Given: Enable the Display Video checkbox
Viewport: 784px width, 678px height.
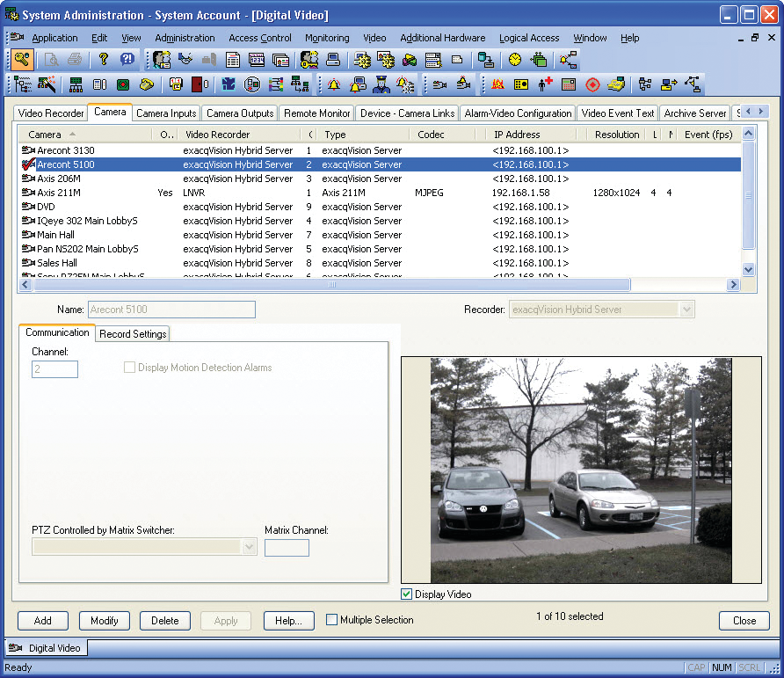Looking at the screenshot, I should point(406,594).
